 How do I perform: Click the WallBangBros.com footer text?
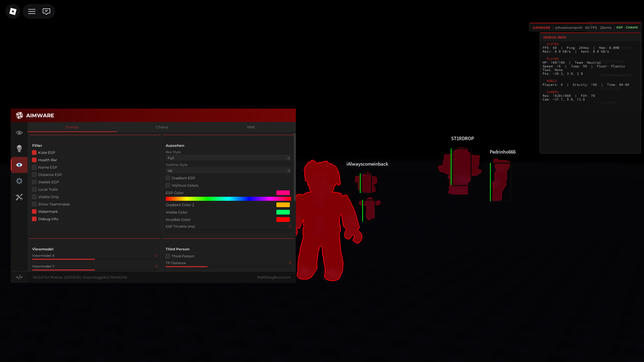[274, 277]
